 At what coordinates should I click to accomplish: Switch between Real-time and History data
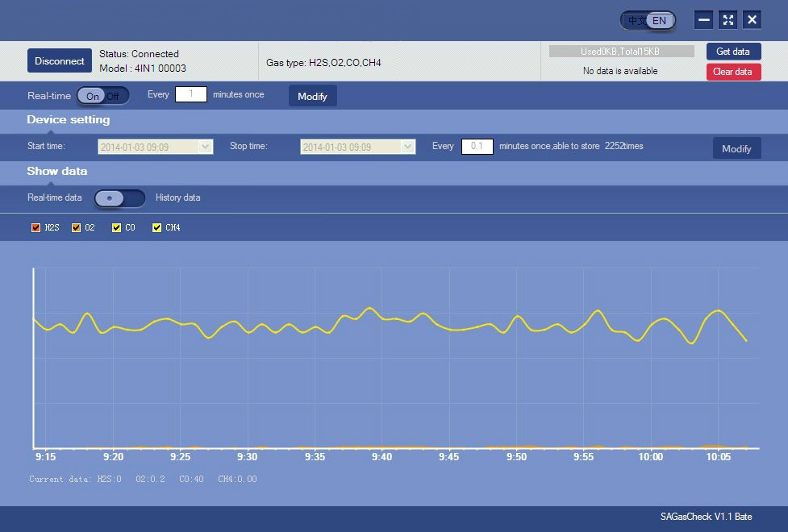click(119, 198)
